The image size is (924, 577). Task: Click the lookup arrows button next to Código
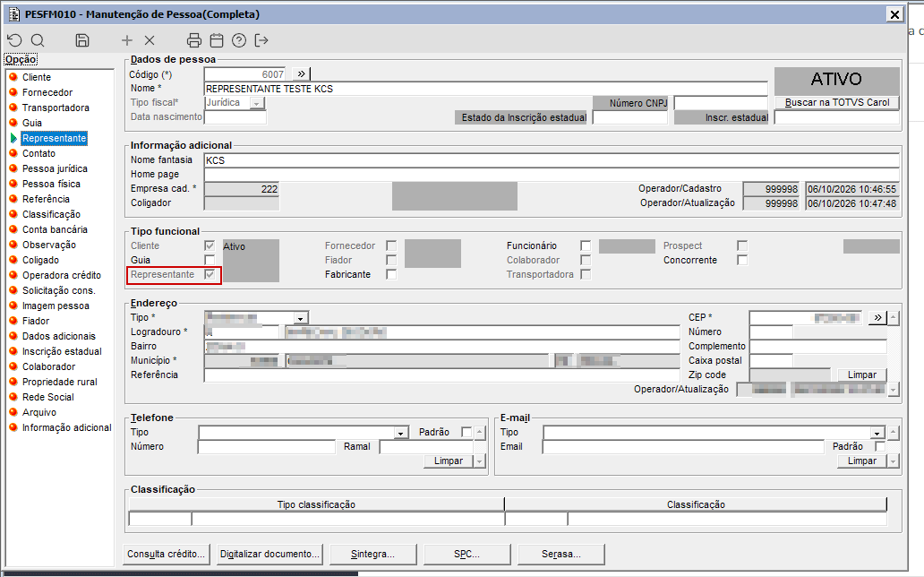coord(301,73)
